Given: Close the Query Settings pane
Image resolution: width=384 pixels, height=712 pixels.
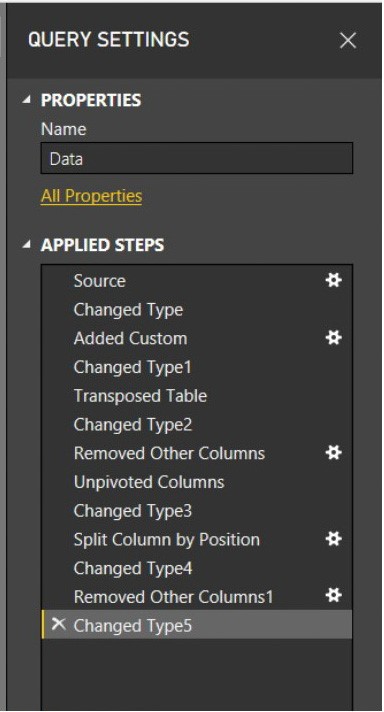Looking at the screenshot, I should pos(348,41).
